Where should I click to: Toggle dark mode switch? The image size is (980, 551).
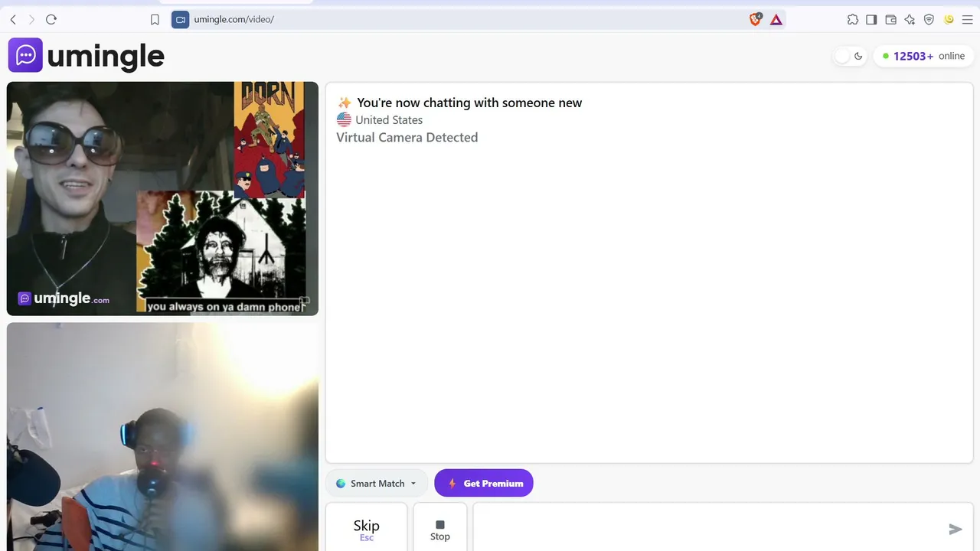pyautogui.click(x=850, y=56)
